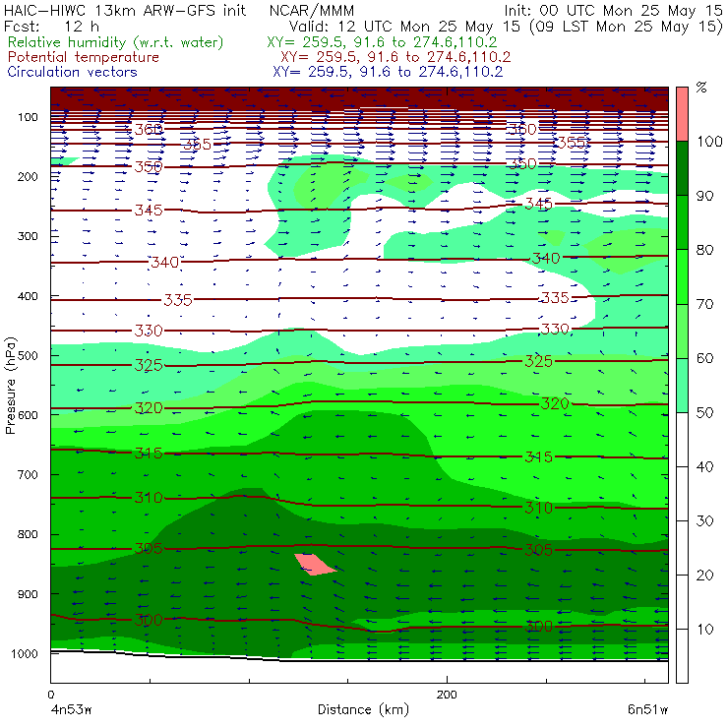The image size is (728, 728).
Task: Click the '0' distance axis tick label
Action: point(50,695)
